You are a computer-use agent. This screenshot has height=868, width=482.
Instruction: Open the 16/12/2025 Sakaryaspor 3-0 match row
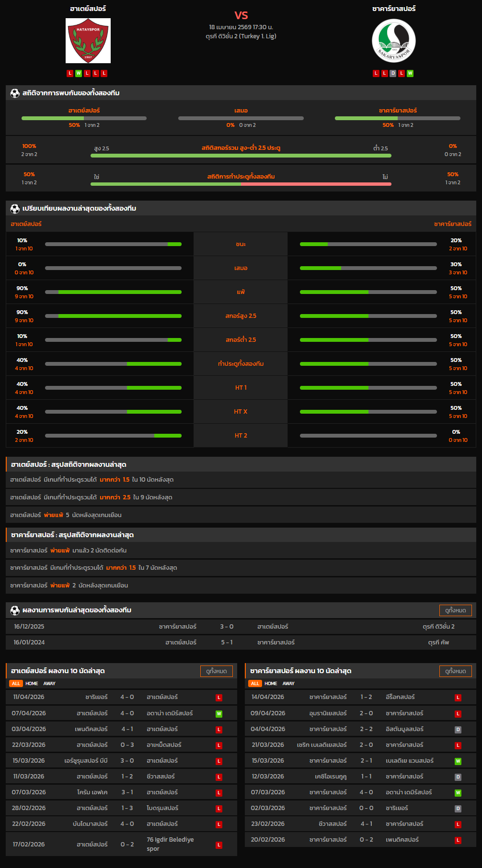click(x=241, y=627)
